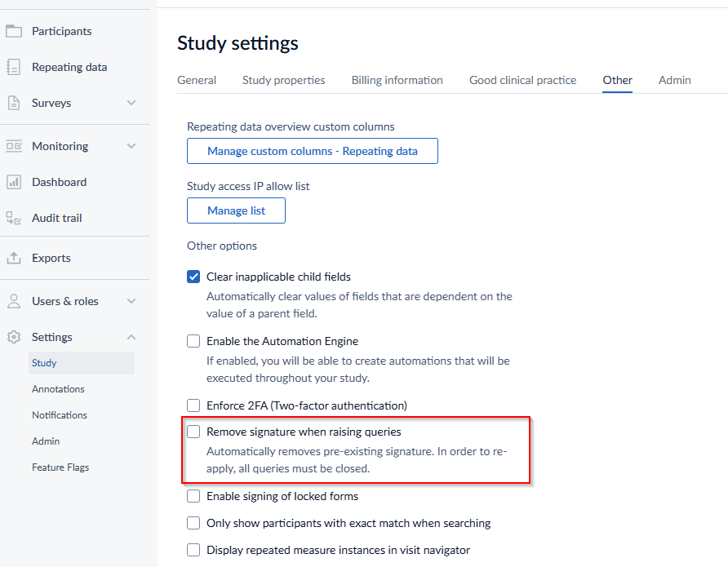Viewport: 728px width, 567px height.
Task: Open Participants via its folder icon
Action: pos(14,31)
